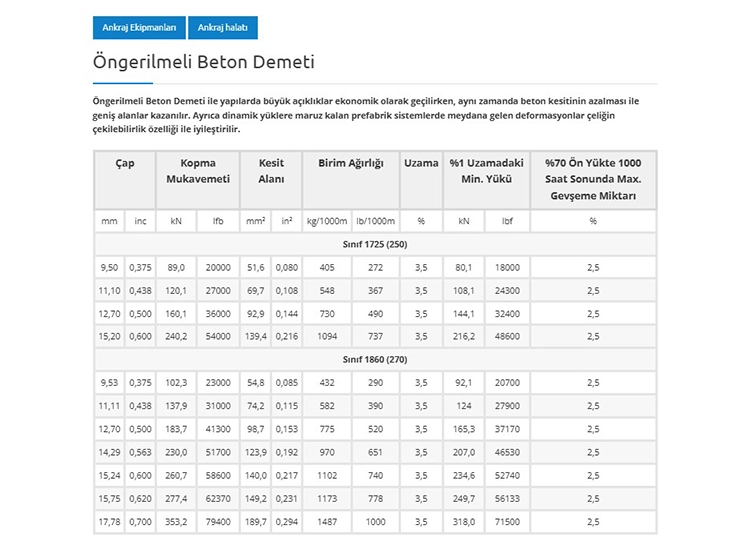
Task: Select the Max. Gevşeme Miktarı header
Action: point(593,179)
